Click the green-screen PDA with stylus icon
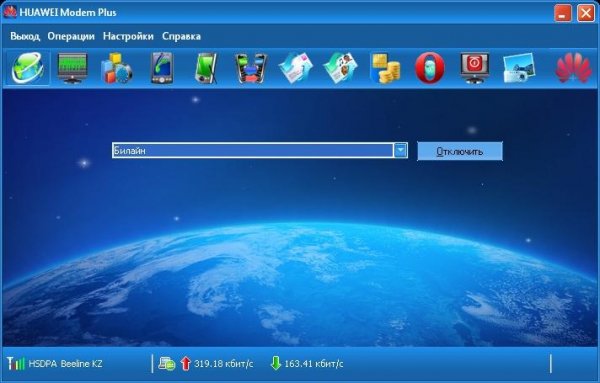Screen dimensions: 600x383 coord(206,68)
